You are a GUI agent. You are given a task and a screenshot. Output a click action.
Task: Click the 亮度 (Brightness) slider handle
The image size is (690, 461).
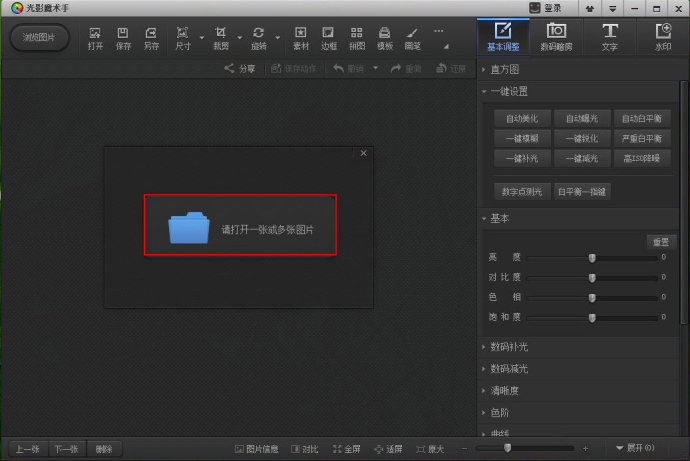point(592,258)
